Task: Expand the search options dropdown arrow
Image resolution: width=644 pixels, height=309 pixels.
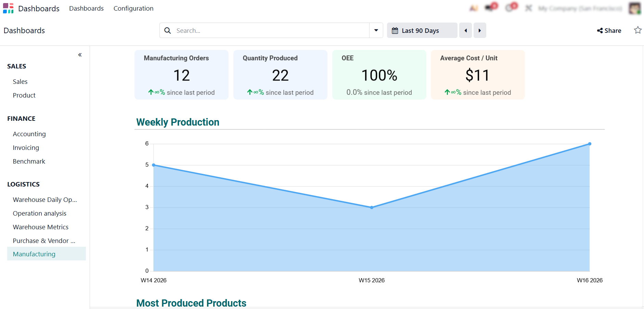Action: tap(376, 30)
